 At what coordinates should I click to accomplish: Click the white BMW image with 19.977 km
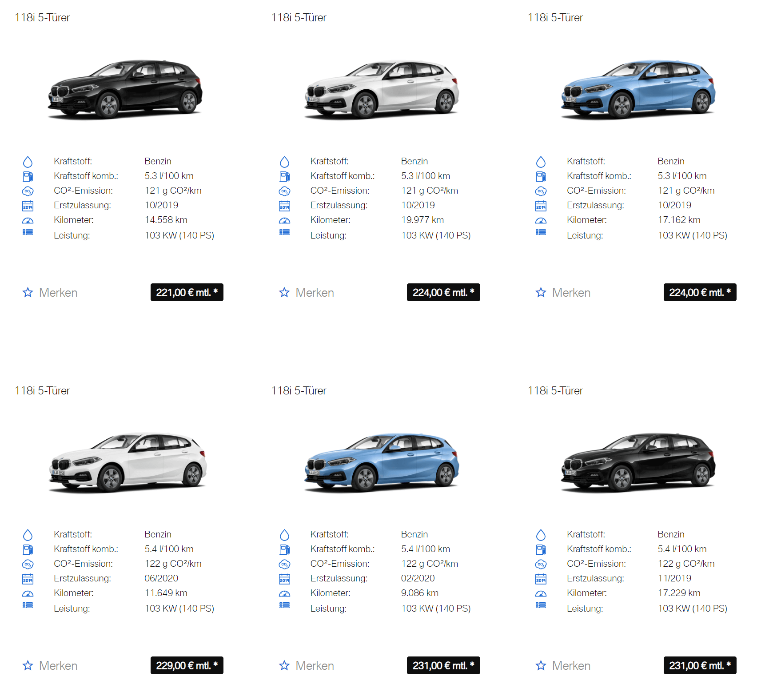point(382,90)
